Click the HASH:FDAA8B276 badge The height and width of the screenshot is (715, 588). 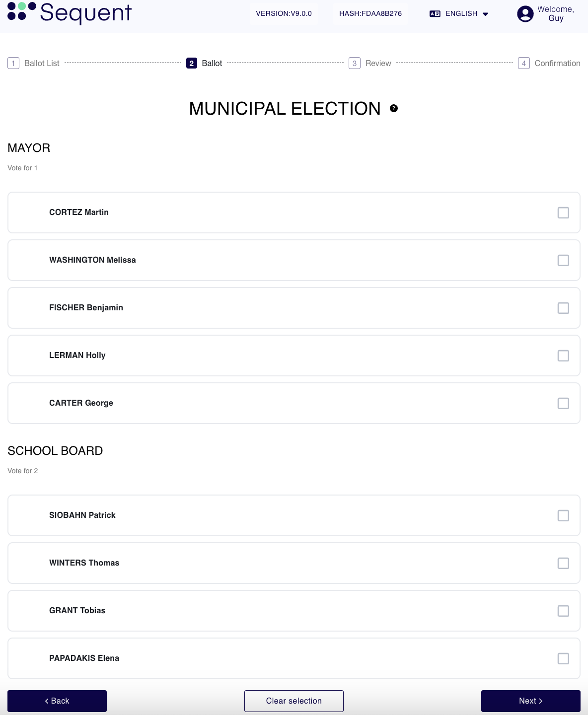(x=369, y=13)
